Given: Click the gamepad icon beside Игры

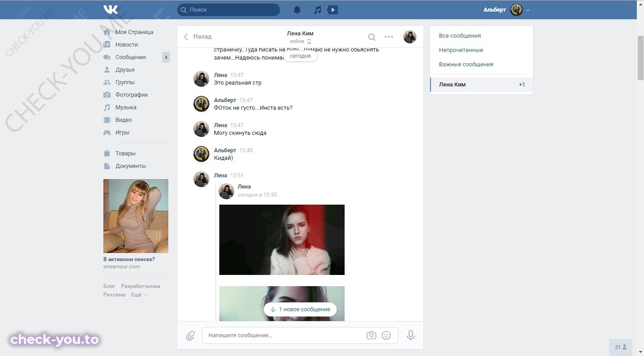Looking at the screenshot, I should (107, 133).
